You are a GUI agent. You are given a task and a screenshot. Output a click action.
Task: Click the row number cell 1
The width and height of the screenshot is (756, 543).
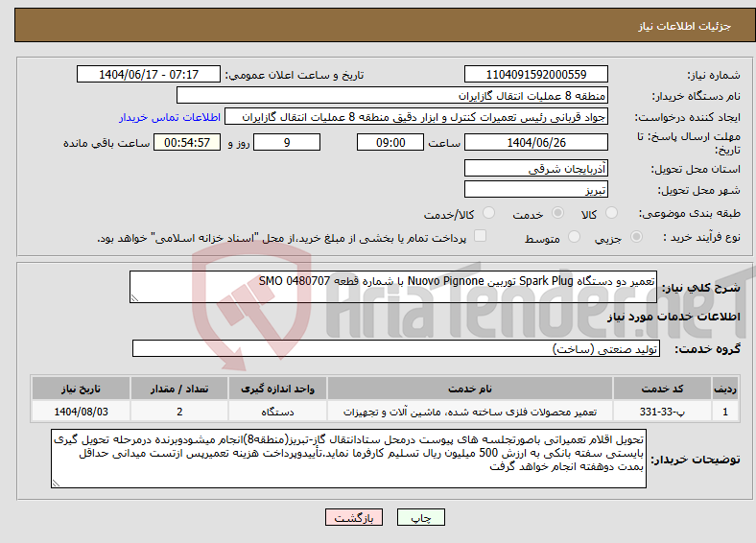tap(725, 412)
